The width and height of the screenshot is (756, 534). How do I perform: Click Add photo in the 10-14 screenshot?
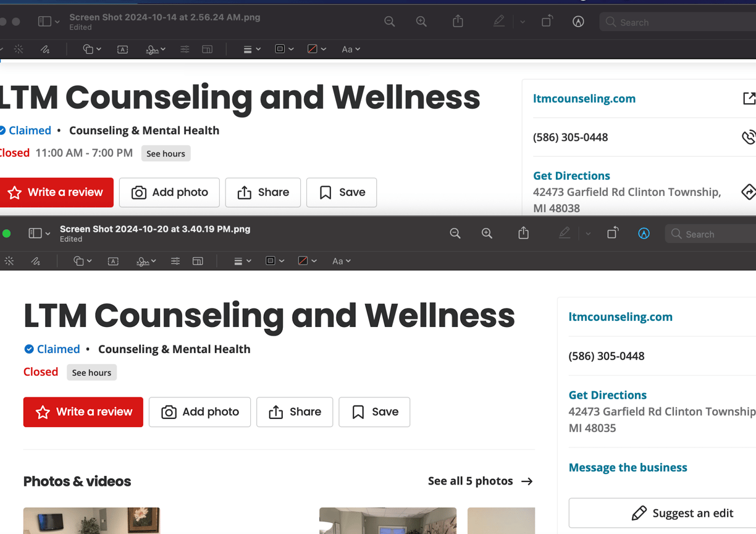point(169,192)
